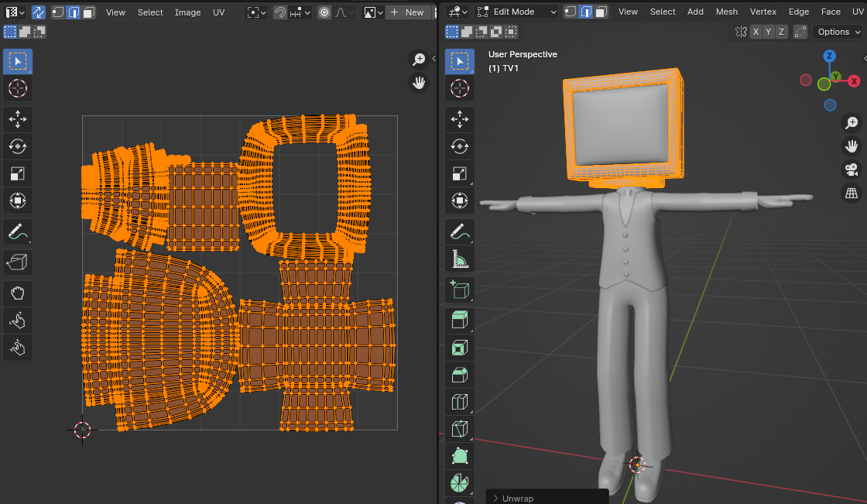Select the Inset Faces tool
The image size is (867, 504).
pos(460,348)
